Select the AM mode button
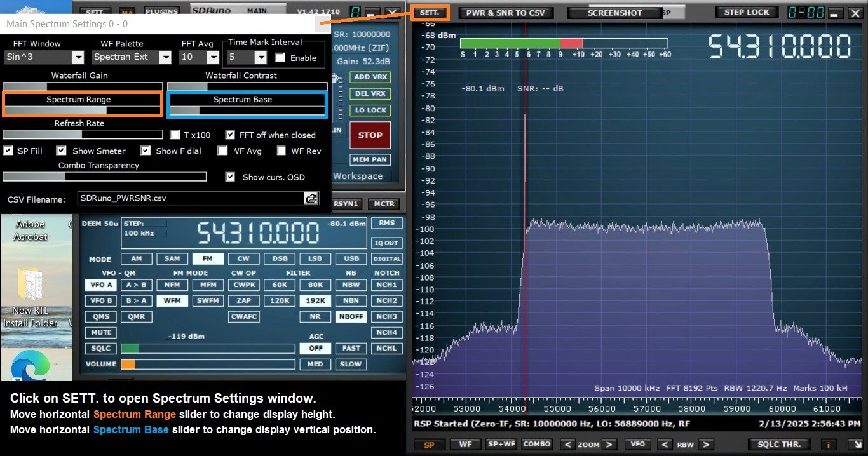This screenshot has width=868, height=456. pos(137,259)
